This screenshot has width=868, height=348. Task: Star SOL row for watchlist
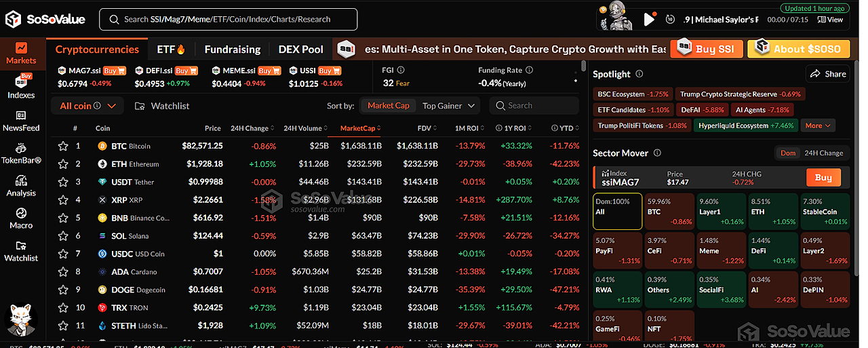coord(63,235)
